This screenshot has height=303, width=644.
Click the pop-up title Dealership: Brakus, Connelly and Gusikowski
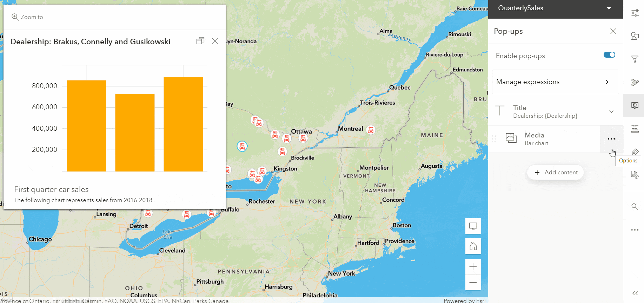pyautogui.click(x=91, y=41)
